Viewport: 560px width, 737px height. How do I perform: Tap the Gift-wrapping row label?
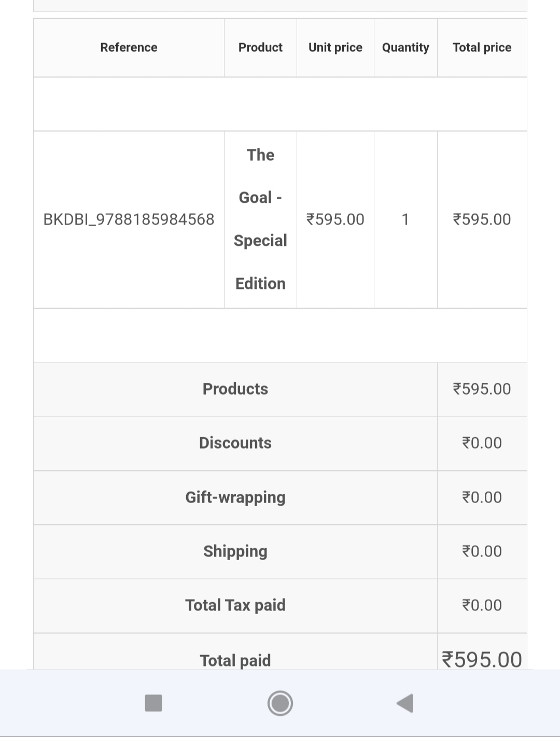235,497
